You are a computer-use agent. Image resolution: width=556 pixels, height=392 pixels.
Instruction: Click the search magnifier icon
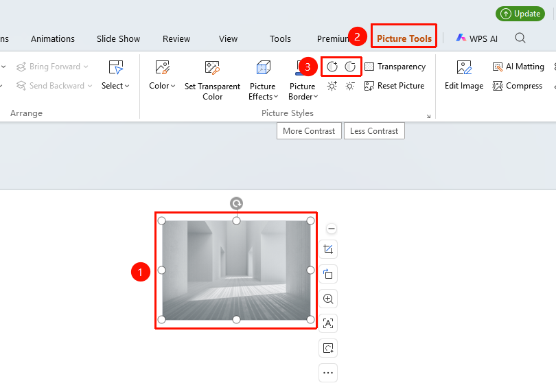pyautogui.click(x=520, y=38)
